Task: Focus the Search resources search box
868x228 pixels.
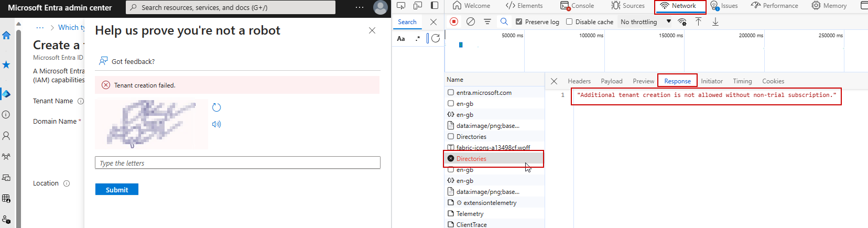Action: coord(231,7)
